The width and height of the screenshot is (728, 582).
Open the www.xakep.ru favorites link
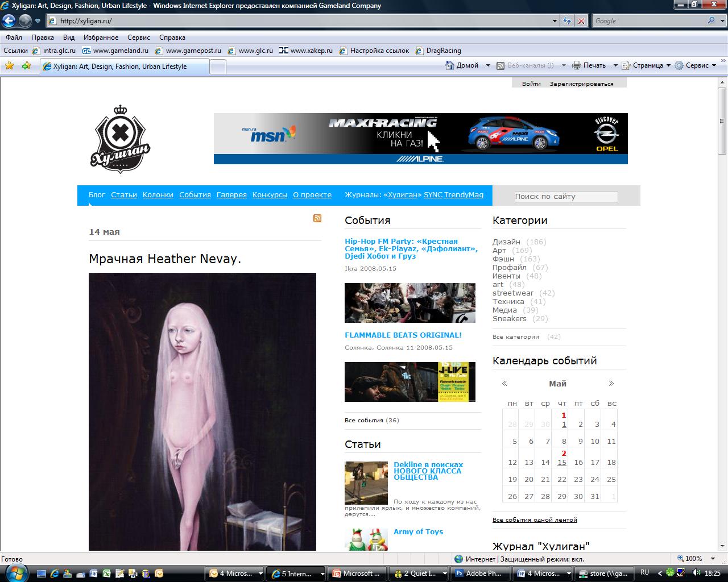coord(306,51)
